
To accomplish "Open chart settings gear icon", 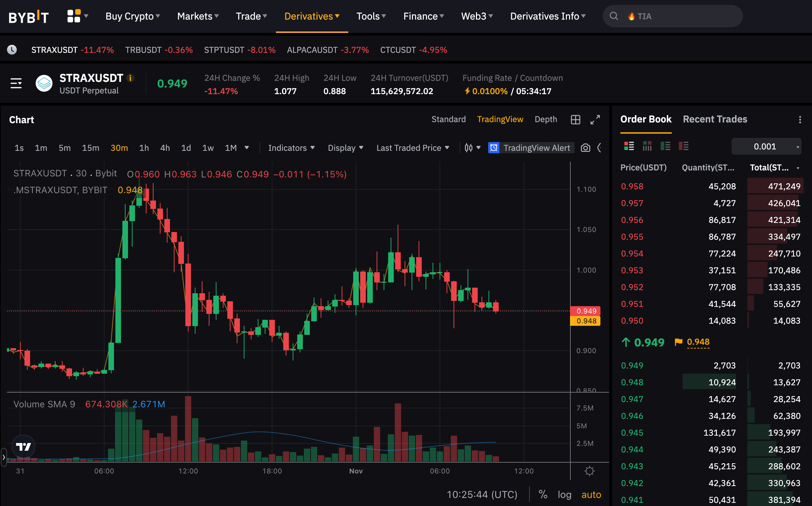I will pyautogui.click(x=590, y=471).
